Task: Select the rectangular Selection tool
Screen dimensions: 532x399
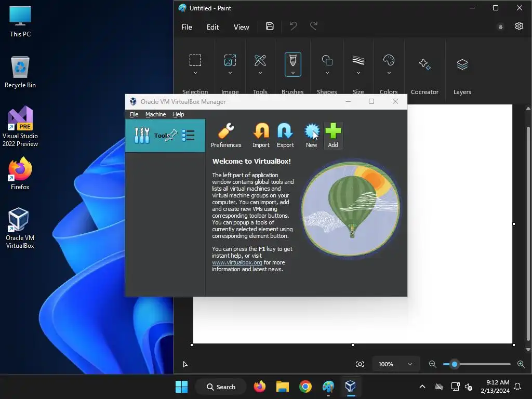Action: 195,60
